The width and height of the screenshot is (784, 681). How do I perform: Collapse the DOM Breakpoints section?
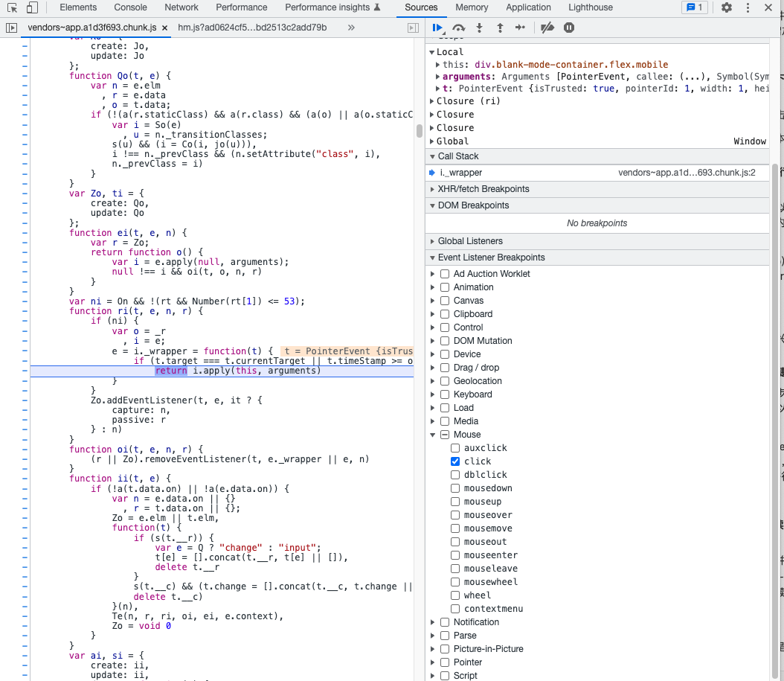click(432, 205)
